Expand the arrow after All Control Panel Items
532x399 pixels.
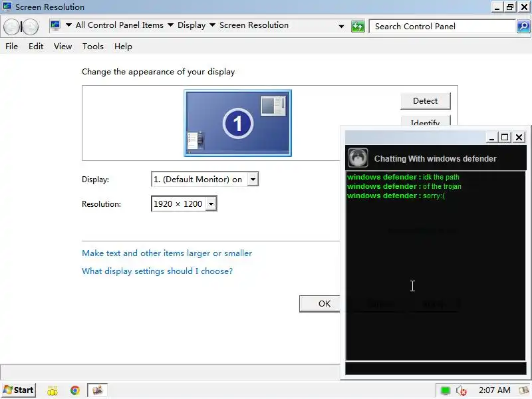point(171,25)
